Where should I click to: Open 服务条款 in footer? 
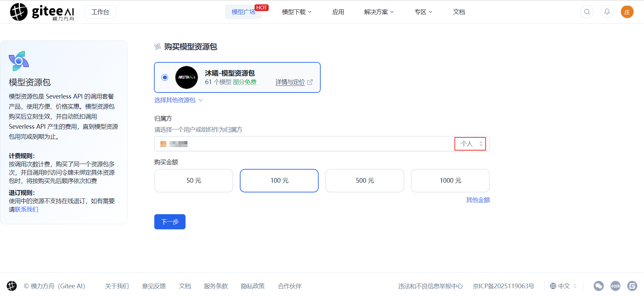[216, 286]
